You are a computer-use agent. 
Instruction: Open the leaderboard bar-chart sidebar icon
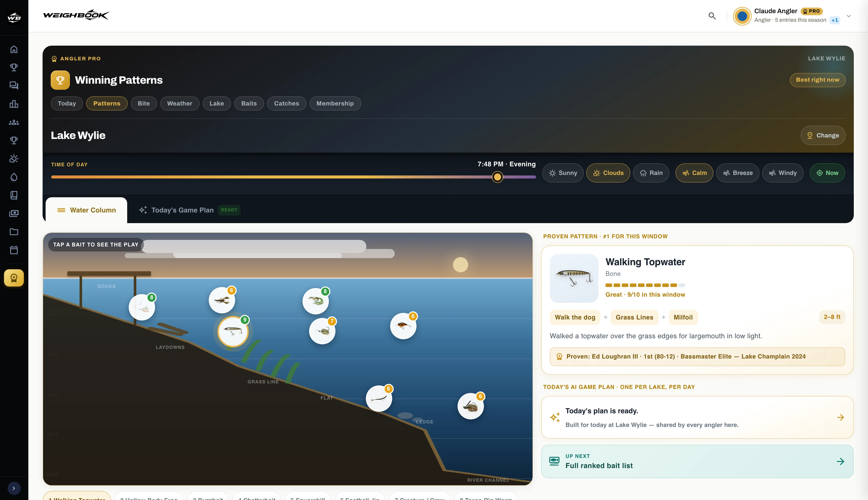tap(14, 104)
